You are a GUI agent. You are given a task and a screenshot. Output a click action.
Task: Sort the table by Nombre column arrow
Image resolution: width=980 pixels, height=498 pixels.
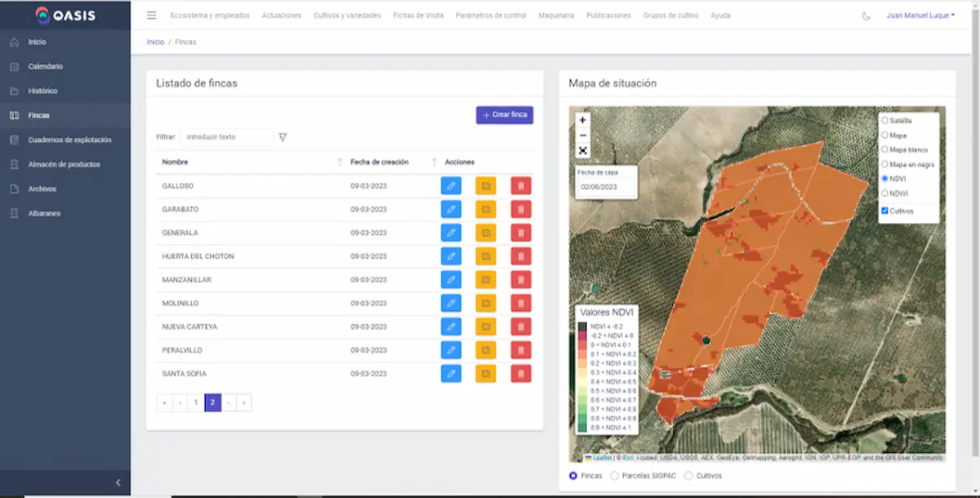click(340, 162)
